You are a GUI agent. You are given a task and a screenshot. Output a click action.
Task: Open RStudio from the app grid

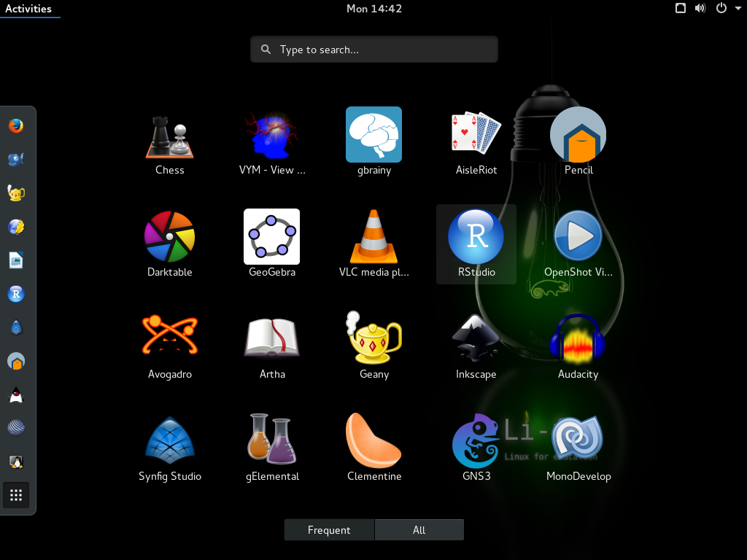(x=476, y=238)
